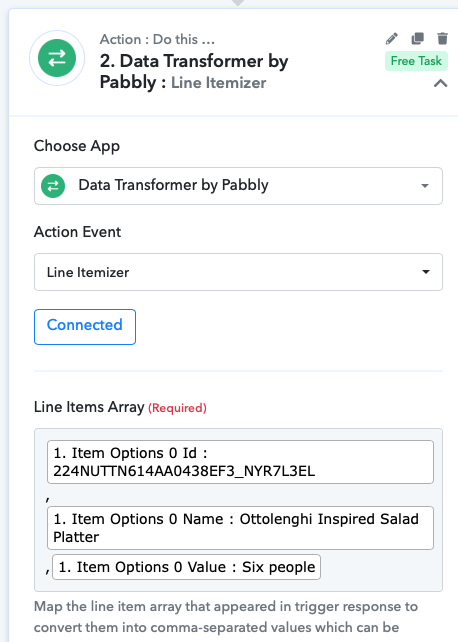Select the Item Options 0 Value tag
458x642 pixels.
(x=187, y=567)
